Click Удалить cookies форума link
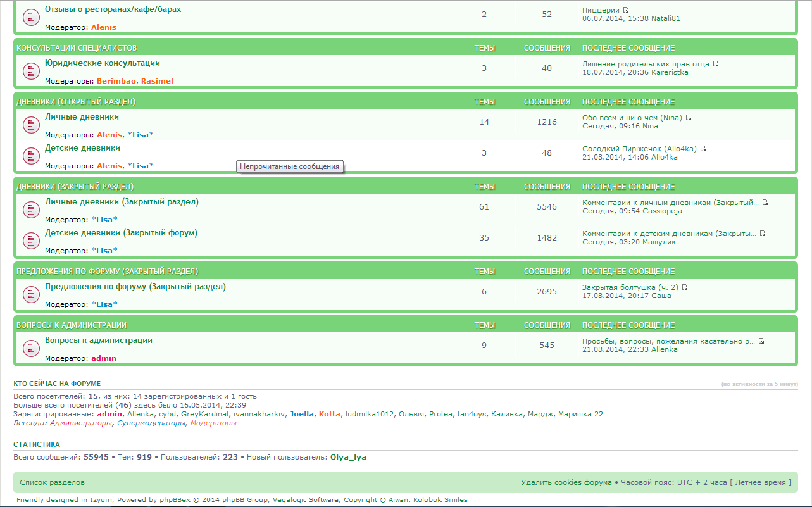Screen dimensions: 812x507 click(566, 482)
